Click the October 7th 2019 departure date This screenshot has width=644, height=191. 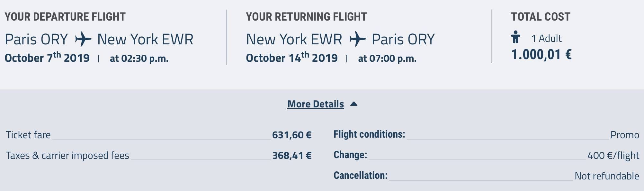pyautogui.click(x=47, y=57)
